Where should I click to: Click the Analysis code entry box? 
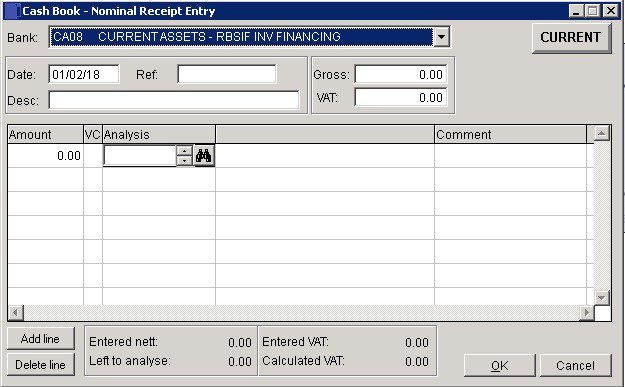140,155
